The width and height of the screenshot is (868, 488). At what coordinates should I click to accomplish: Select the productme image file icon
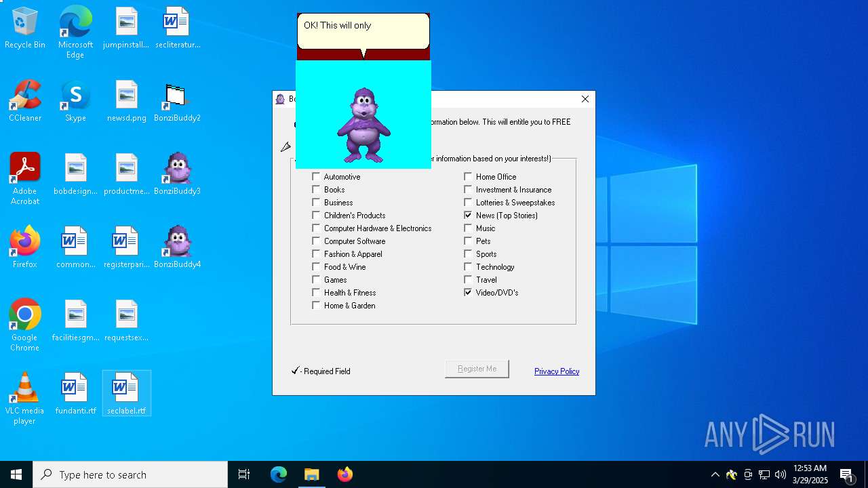pos(126,175)
